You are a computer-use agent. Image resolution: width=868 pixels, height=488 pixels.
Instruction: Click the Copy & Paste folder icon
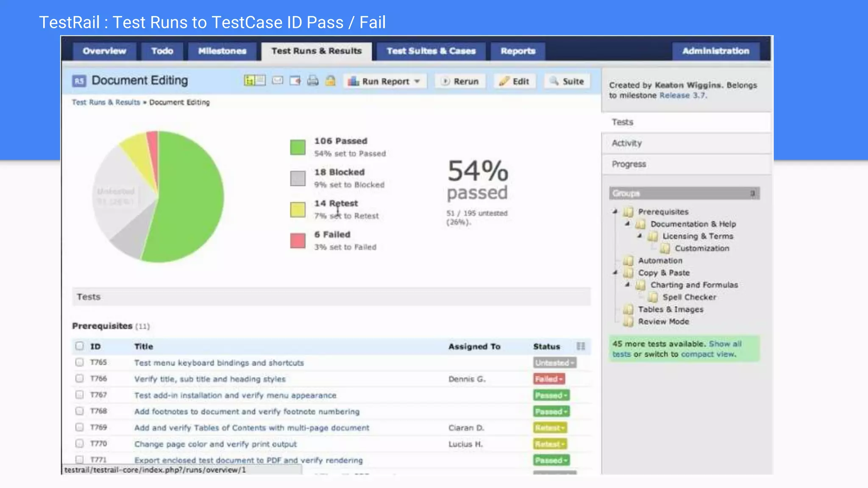[628, 273]
